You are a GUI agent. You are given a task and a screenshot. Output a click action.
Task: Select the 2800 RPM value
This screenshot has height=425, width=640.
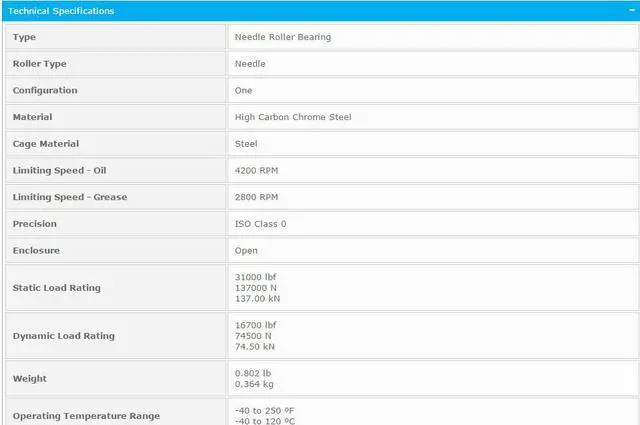[256, 197]
